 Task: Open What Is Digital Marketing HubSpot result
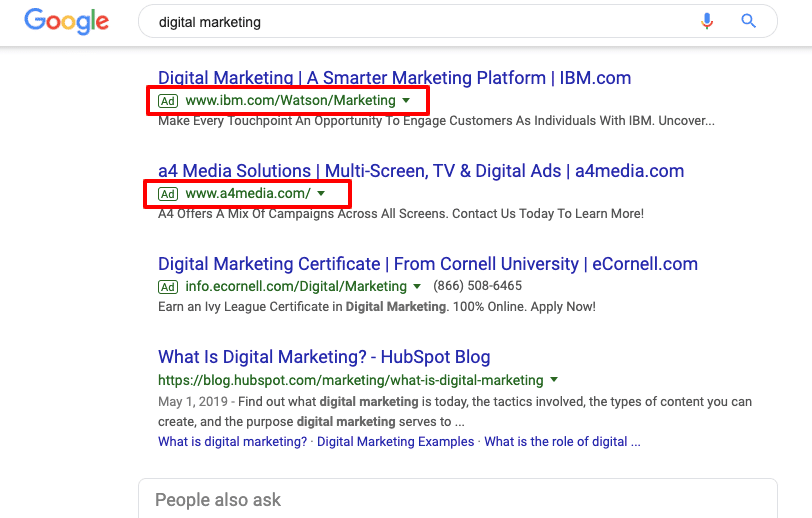(x=324, y=357)
